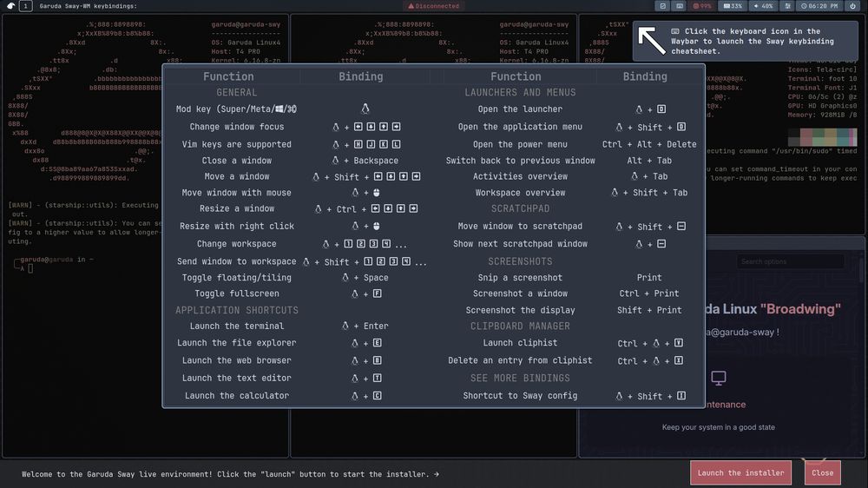The width and height of the screenshot is (868, 488).
Task: Click the 'Toggle floating/tiling' entry
Action: [x=236, y=278]
